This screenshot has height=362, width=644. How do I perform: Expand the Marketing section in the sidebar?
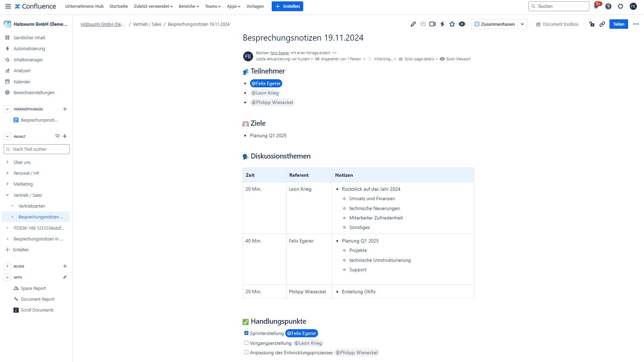(x=7, y=184)
